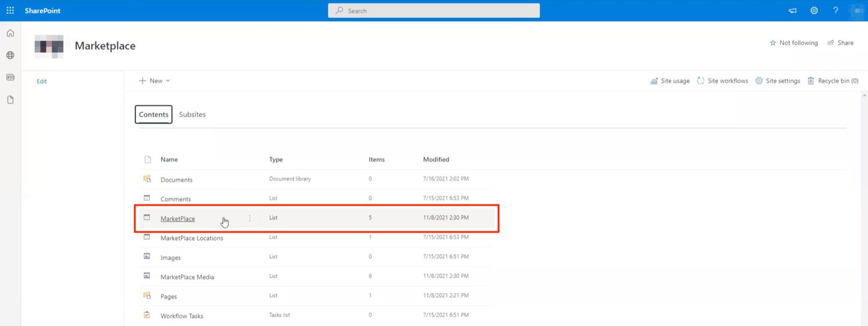Click the Share button
This screenshot has height=326, width=868.
click(x=840, y=43)
